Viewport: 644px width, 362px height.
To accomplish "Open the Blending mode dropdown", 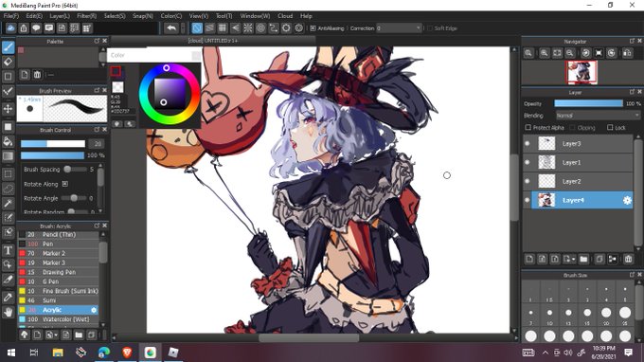I will coord(598,116).
